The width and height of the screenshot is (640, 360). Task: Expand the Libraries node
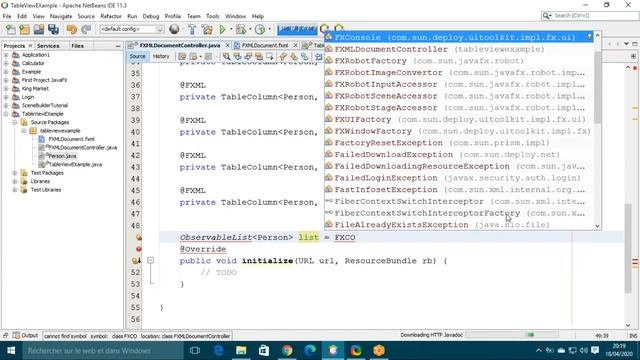pos(15,181)
